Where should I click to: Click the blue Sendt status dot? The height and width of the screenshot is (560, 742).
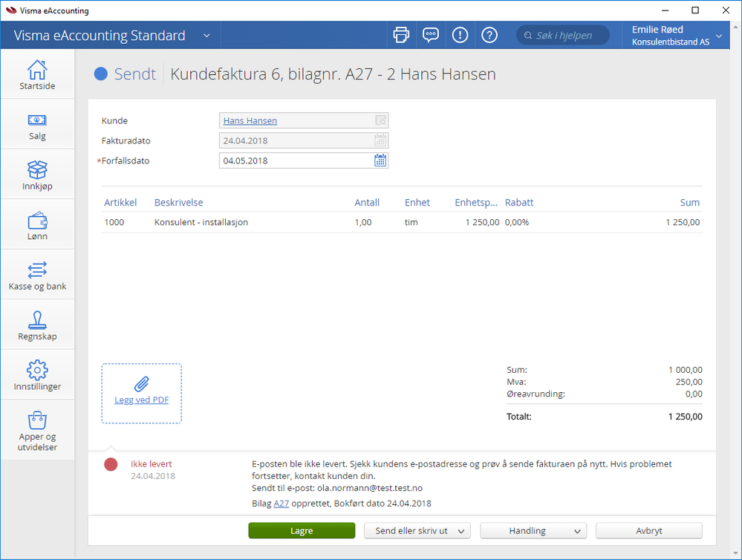101,74
